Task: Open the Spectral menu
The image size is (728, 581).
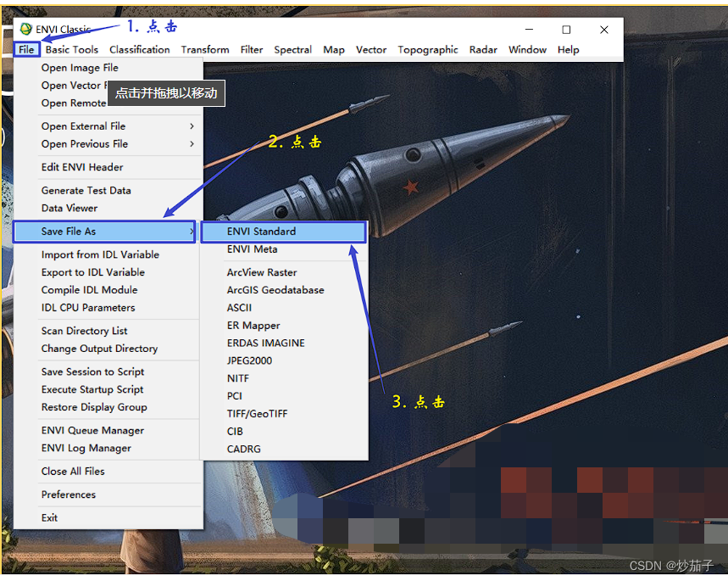Action: pos(293,50)
